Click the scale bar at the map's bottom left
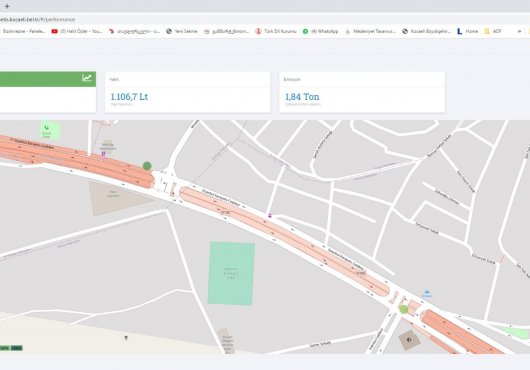 (11, 348)
